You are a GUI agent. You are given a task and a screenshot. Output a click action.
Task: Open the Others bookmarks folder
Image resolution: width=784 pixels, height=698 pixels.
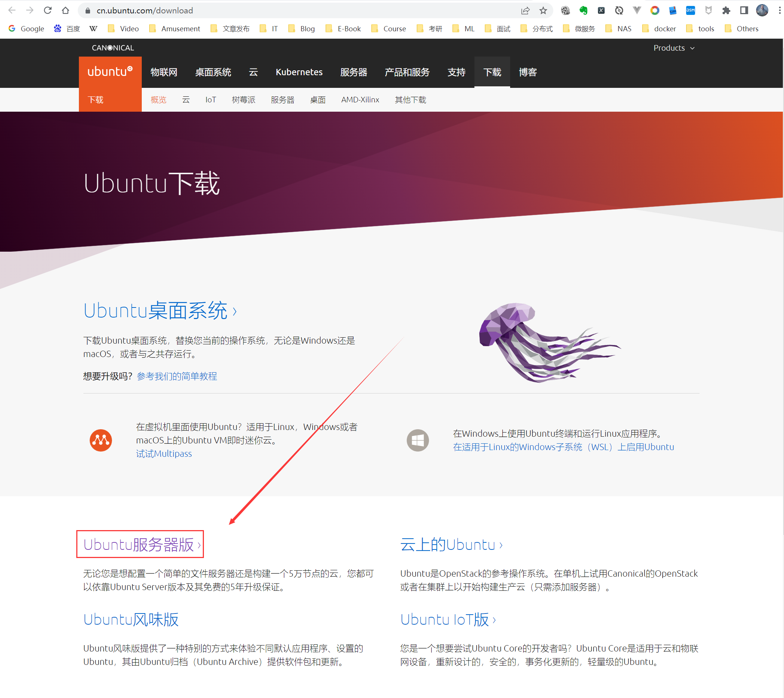click(742, 29)
